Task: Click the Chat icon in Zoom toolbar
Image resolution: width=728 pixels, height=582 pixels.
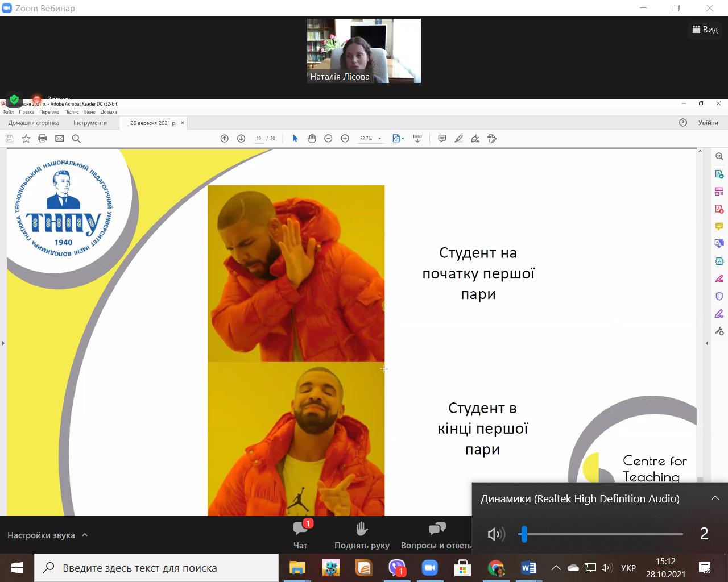Action: (300, 535)
